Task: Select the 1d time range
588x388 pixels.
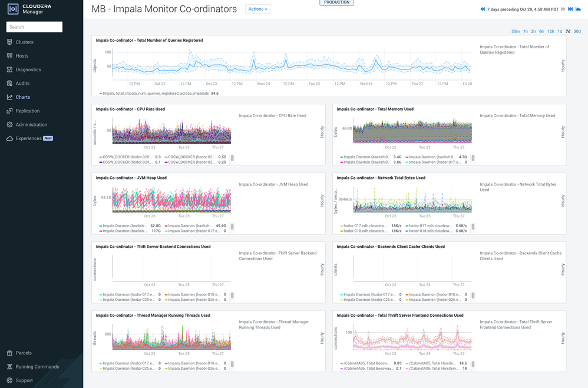Action: coord(560,31)
